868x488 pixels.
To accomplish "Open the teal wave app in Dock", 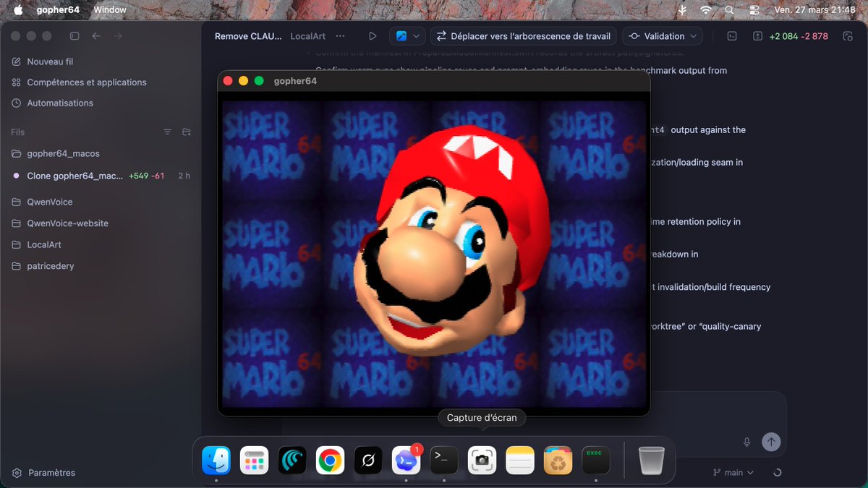I will tap(292, 460).
